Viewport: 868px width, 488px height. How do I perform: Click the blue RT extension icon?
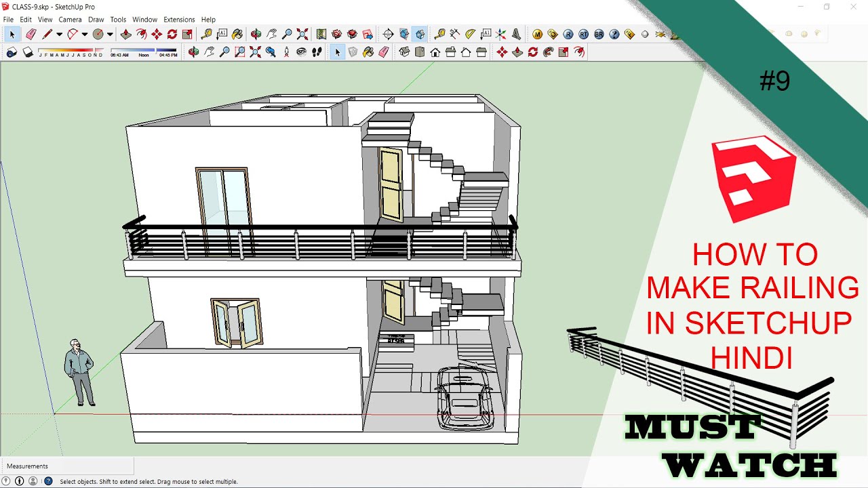tap(583, 34)
